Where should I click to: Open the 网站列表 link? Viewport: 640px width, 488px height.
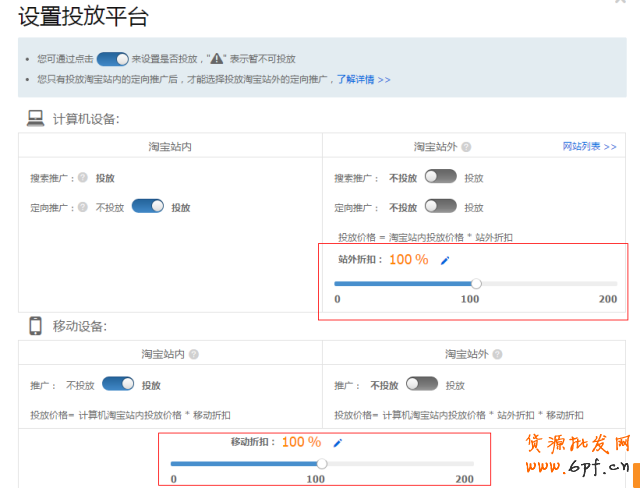[589, 147]
